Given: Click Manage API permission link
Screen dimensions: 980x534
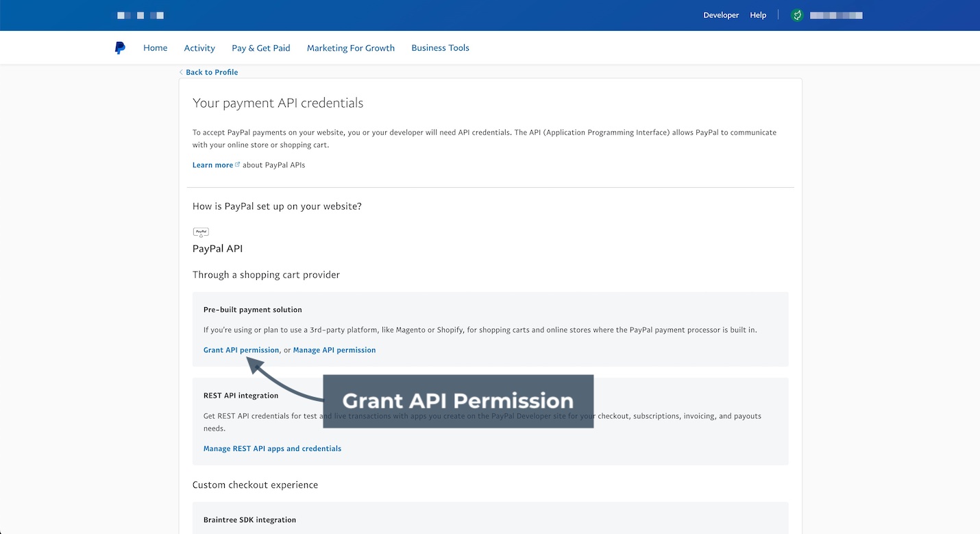Looking at the screenshot, I should tap(334, 350).
